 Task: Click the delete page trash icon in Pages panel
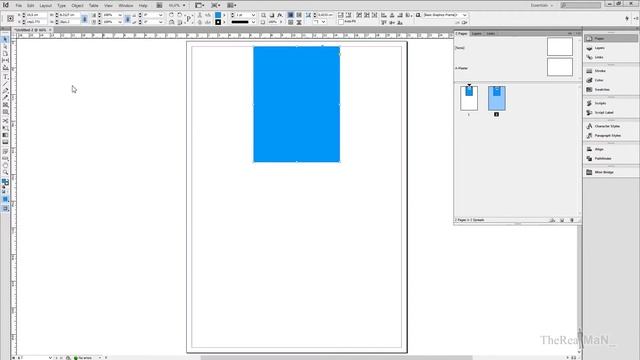[572, 220]
